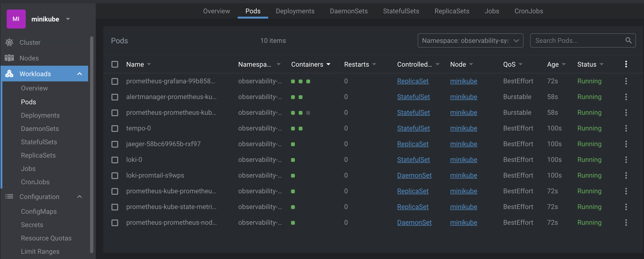Click the Configuration list icon
This screenshot has height=259, width=644.
click(9, 196)
